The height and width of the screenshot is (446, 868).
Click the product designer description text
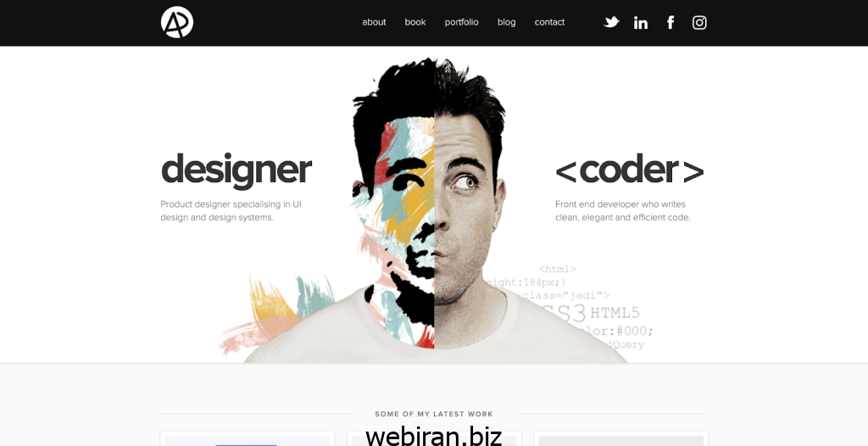click(x=231, y=211)
